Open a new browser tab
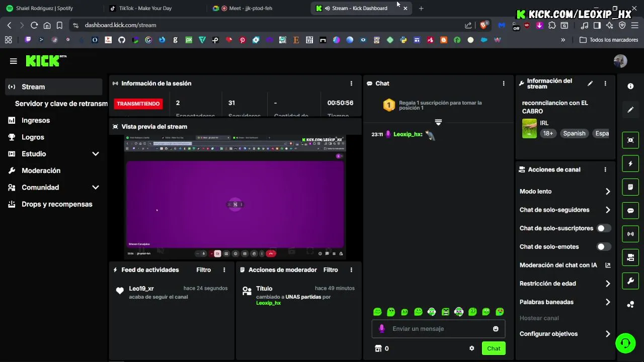Image resolution: width=644 pixels, height=362 pixels. tap(421, 8)
